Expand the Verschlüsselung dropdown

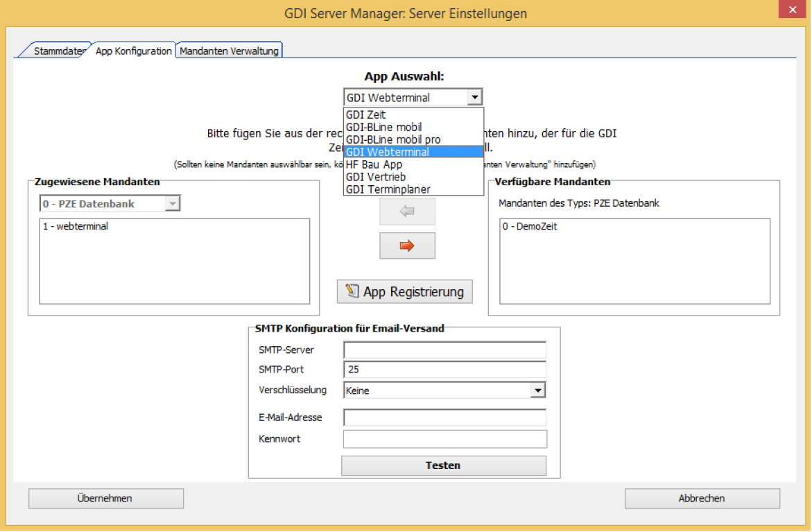point(537,391)
